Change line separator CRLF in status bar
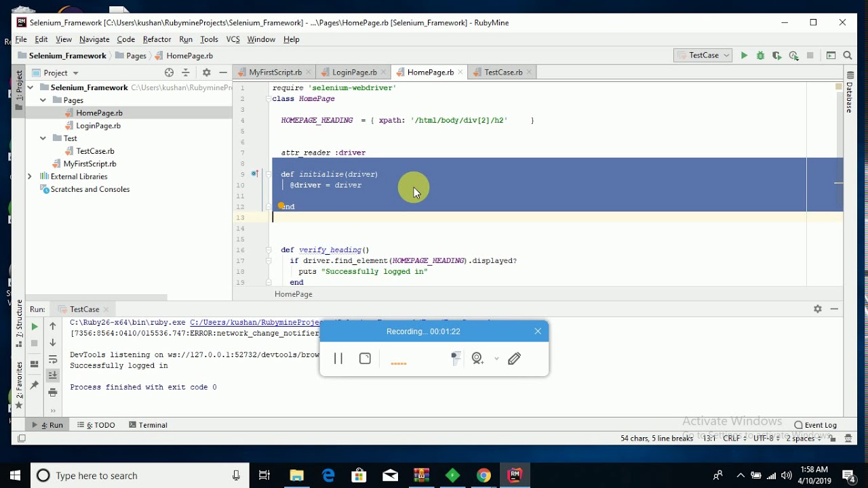The width and height of the screenshot is (868, 488). click(x=734, y=439)
